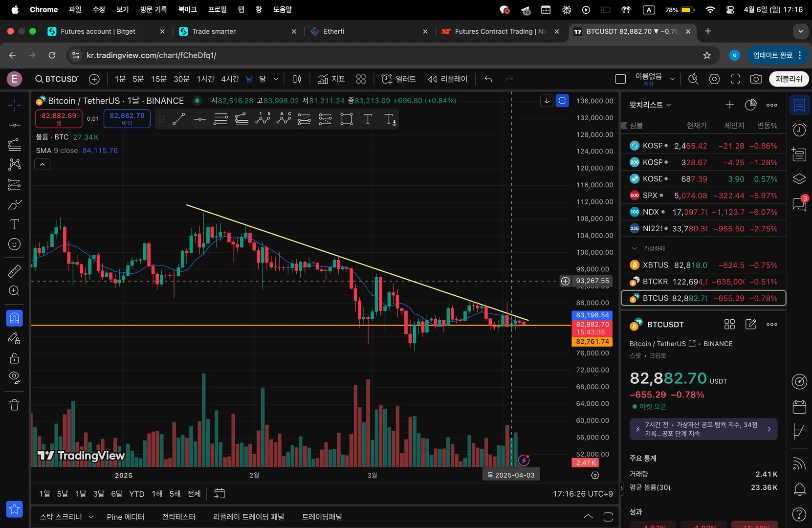Select the XBTUSD watchlist row
The height and width of the screenshot is (528, 812).
pyautogui.click(x=703, y=265)
